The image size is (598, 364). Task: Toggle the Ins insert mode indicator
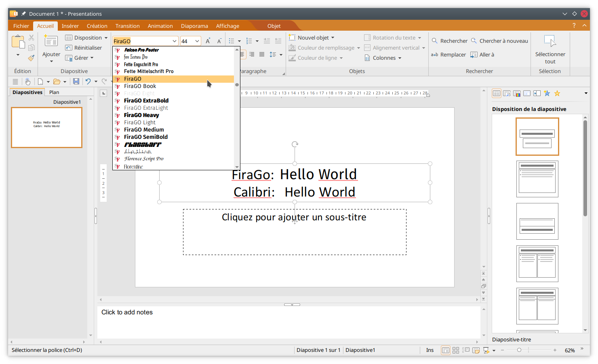(430, 350)
